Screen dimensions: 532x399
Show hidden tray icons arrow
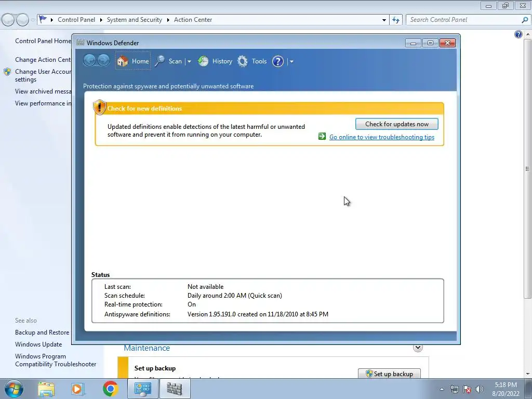pyautogui.click(x=442, y=389)
